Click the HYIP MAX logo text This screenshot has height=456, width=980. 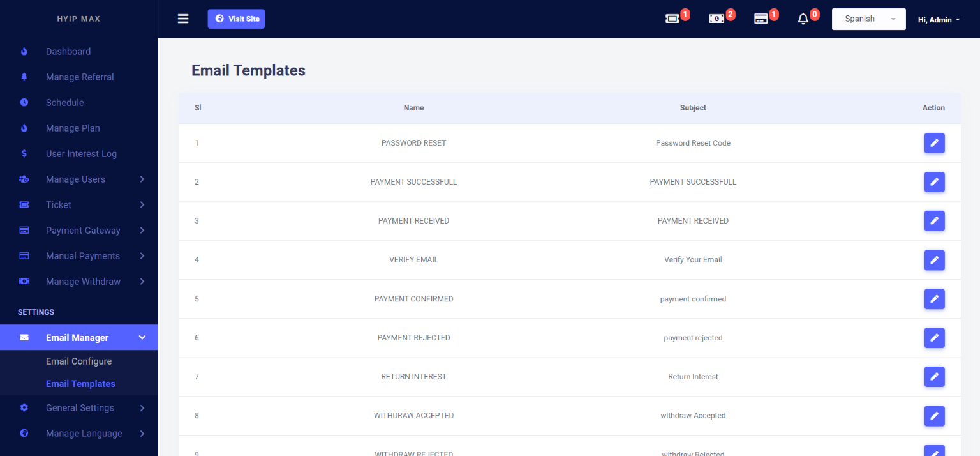coord(78,19)
